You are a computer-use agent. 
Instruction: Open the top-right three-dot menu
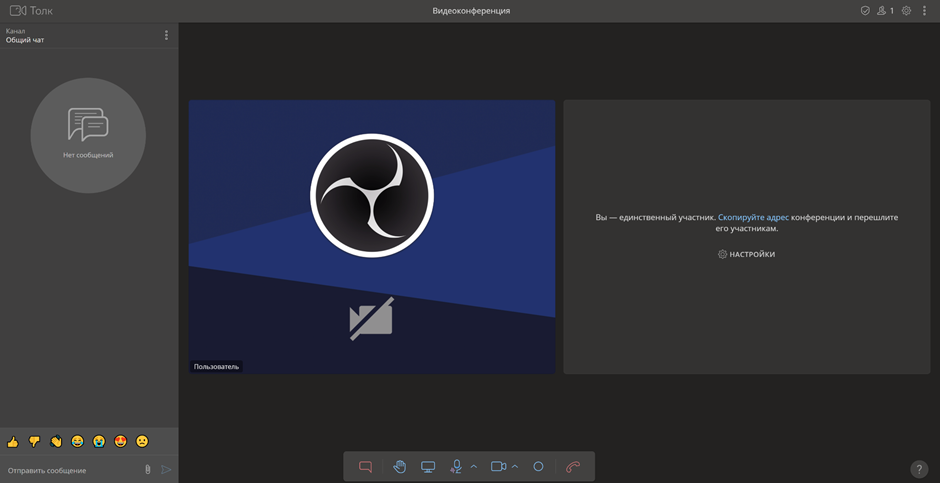[924, 11]
